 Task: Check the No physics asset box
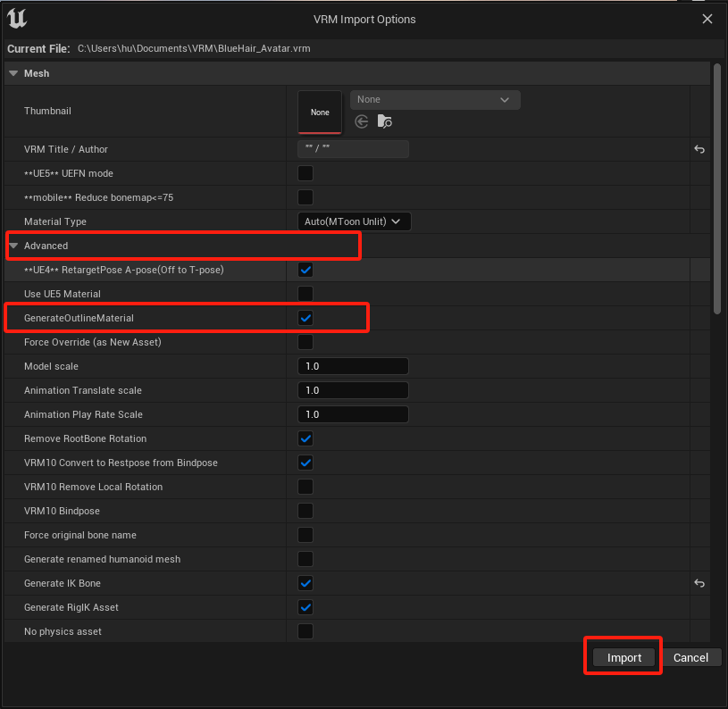[x=305, y=631]
